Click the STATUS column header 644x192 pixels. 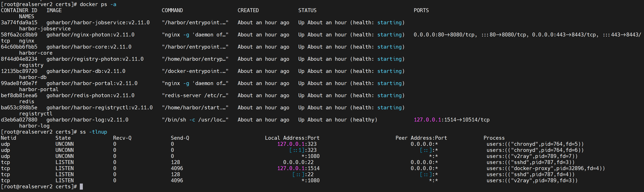307,10
